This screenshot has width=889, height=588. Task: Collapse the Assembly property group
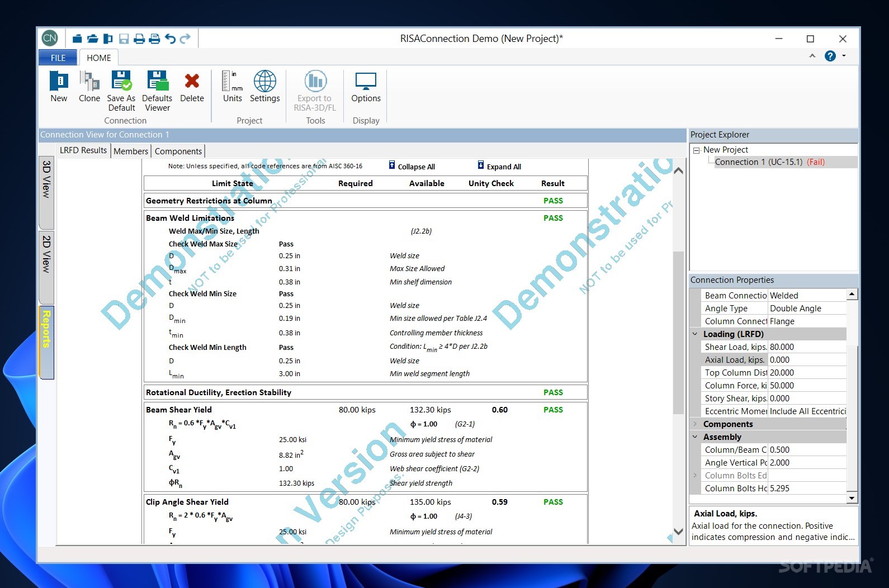695,437
